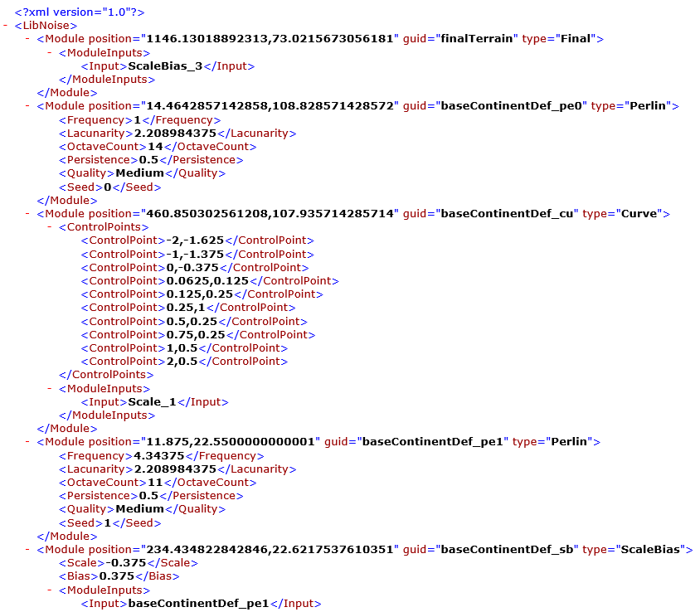Collapse ModuleInputs containing ScaleBias_3

(50, 53)
